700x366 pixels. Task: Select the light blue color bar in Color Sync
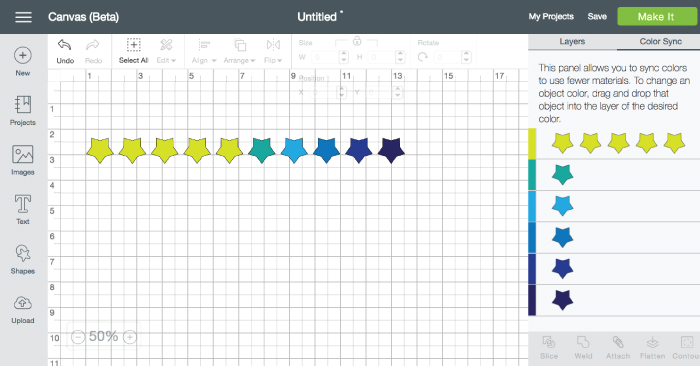tap(532, 206)
